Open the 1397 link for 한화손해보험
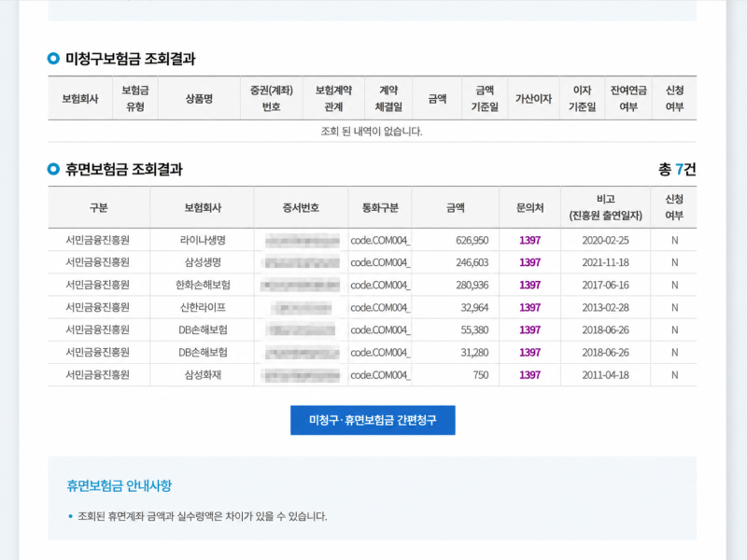Image resolution: width=747 pixels, height=560 pixels. coord(529,285)
